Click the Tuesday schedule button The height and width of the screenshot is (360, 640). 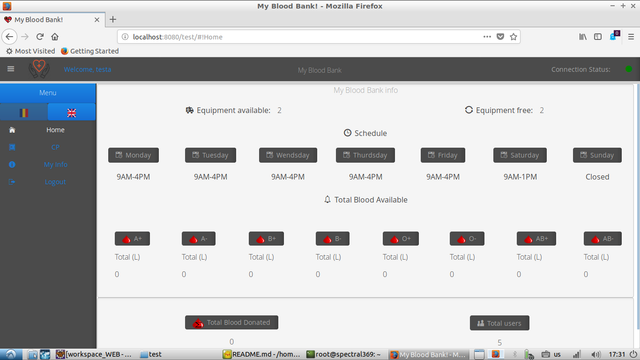[x=210, y=155]
